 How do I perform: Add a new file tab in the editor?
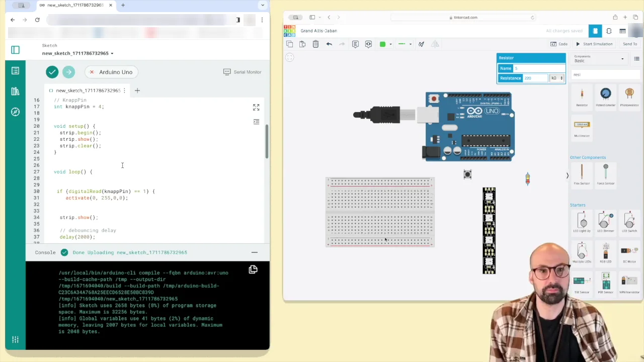137,90
